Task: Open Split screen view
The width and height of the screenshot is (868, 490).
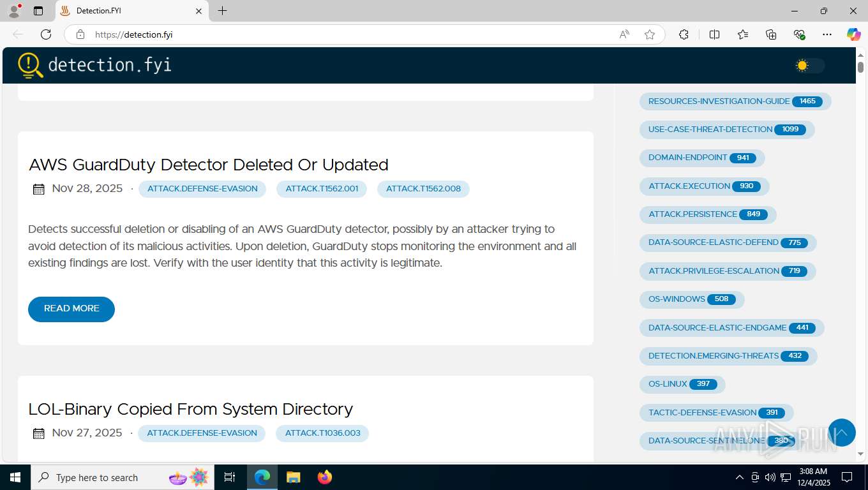Action: [x=714, y=34]
